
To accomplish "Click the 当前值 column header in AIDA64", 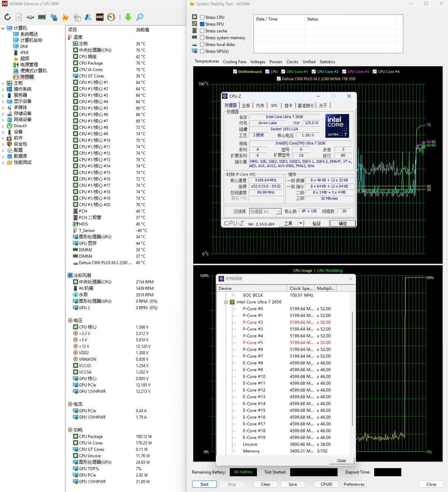I will tap(142, 30).
